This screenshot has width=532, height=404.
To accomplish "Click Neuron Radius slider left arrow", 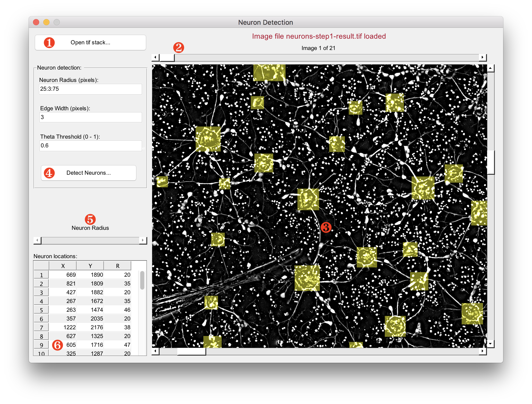I will coord(37,240).
